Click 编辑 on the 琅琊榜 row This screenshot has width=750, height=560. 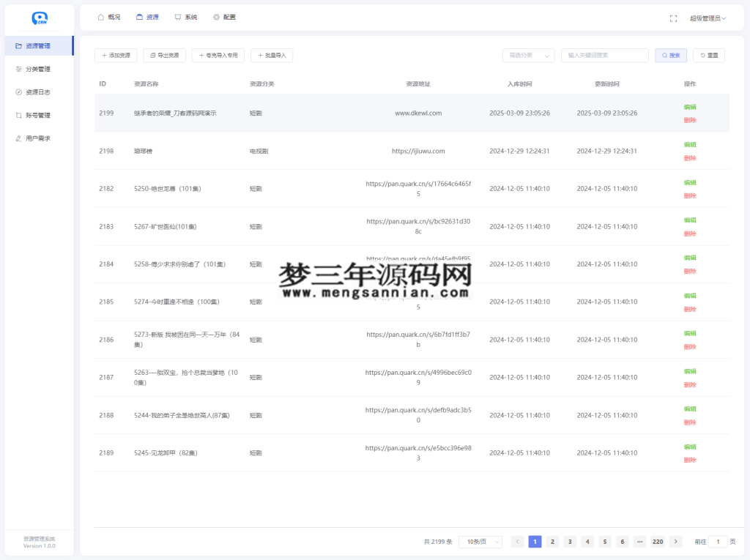689,144
